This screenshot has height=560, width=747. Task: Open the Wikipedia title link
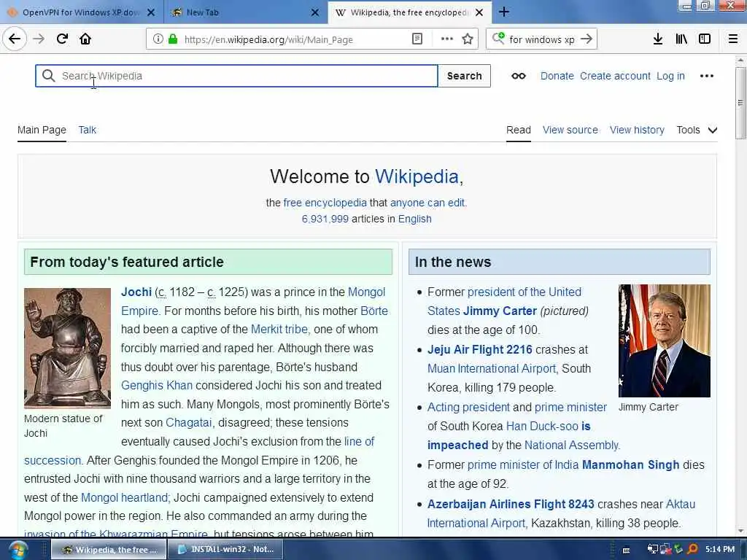click(x=417, y=176)
